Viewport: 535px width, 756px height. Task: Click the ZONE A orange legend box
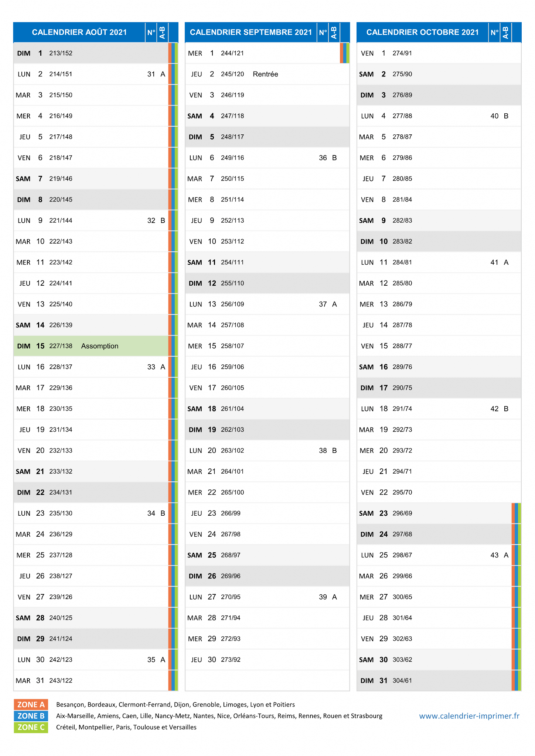[x=31, y=704]
